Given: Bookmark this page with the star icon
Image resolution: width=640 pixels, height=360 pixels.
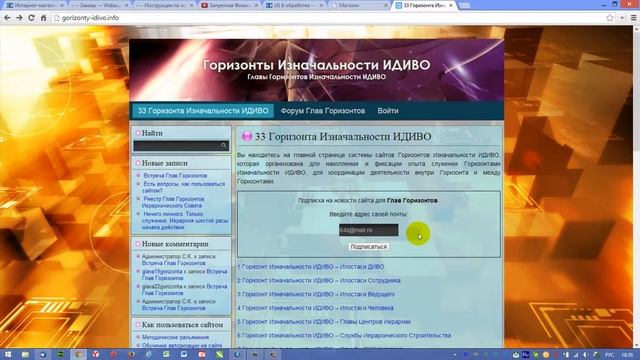Looking at the screenshot, I should [610, 18].
